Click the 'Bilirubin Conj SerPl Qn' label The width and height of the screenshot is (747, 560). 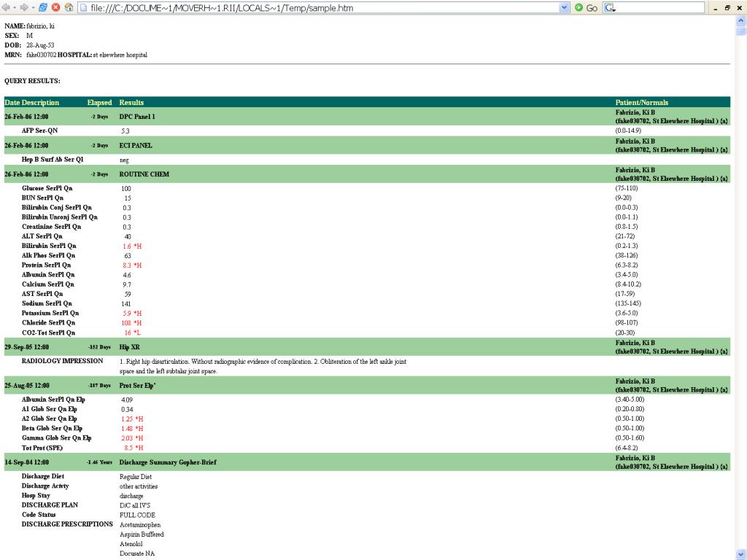[57, 207]
